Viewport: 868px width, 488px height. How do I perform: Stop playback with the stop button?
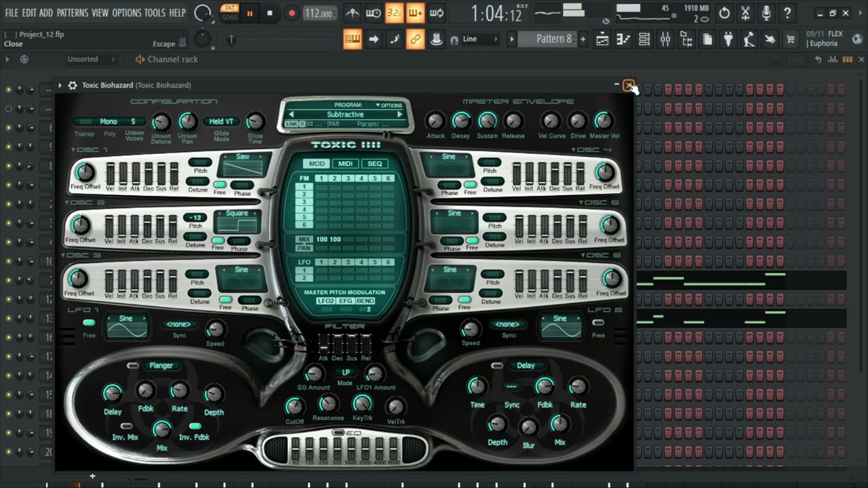tap(270, 13)
